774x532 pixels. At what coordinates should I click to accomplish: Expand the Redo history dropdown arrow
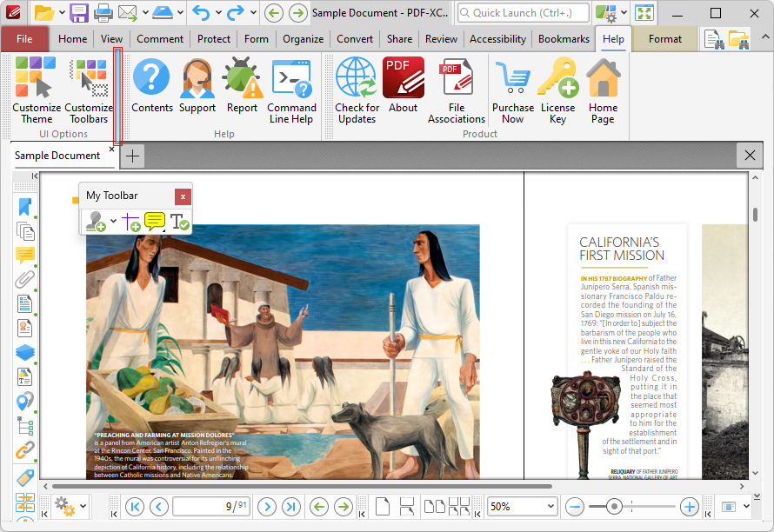coord(253,12)
